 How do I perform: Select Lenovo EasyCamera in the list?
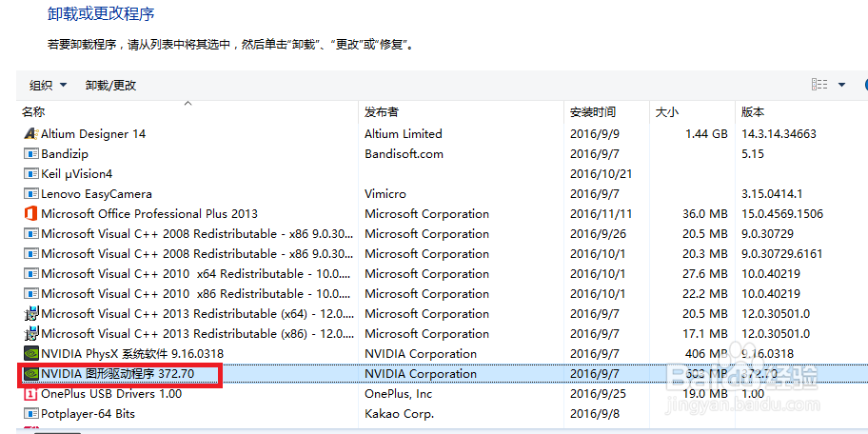pos(96,194)
